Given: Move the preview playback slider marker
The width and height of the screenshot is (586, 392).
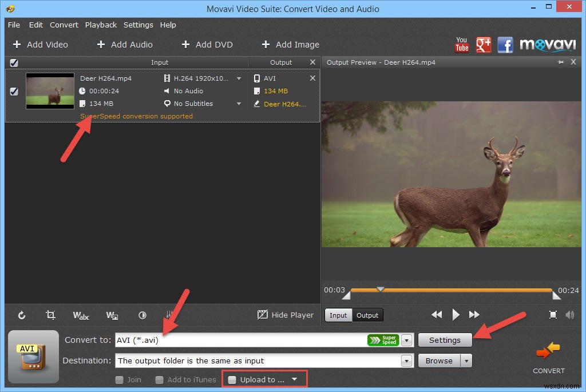Looking at the screenshot, I should (381, 290).
